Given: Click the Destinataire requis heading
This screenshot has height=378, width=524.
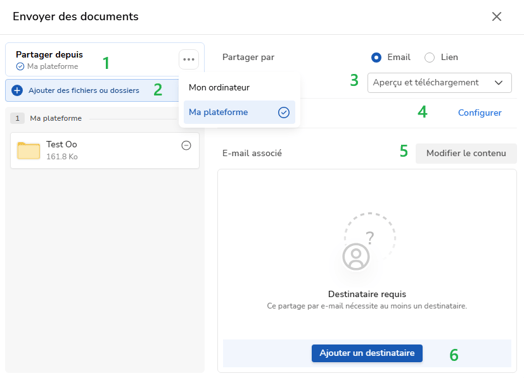Looking at the screenshot, I should (x=367, y=294).
